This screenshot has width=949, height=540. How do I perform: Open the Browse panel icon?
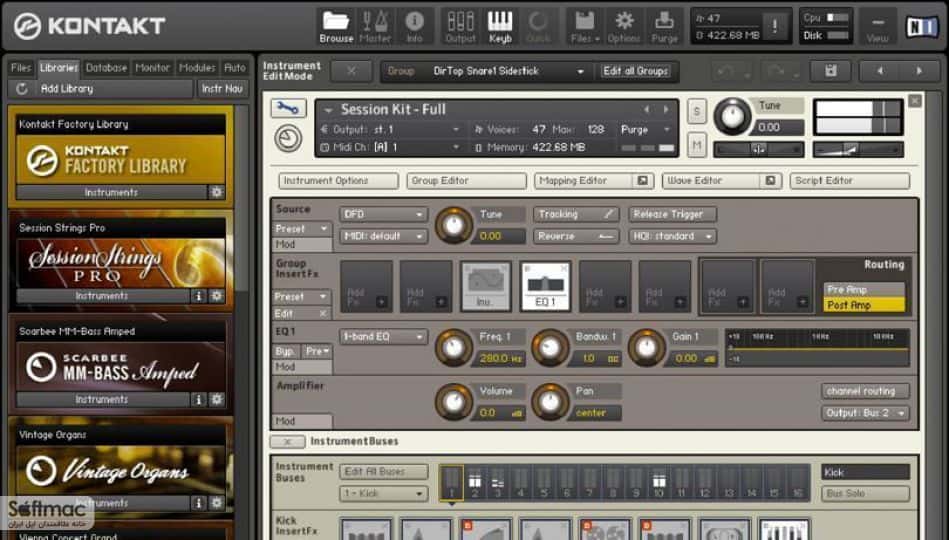[x=336, y=27]
